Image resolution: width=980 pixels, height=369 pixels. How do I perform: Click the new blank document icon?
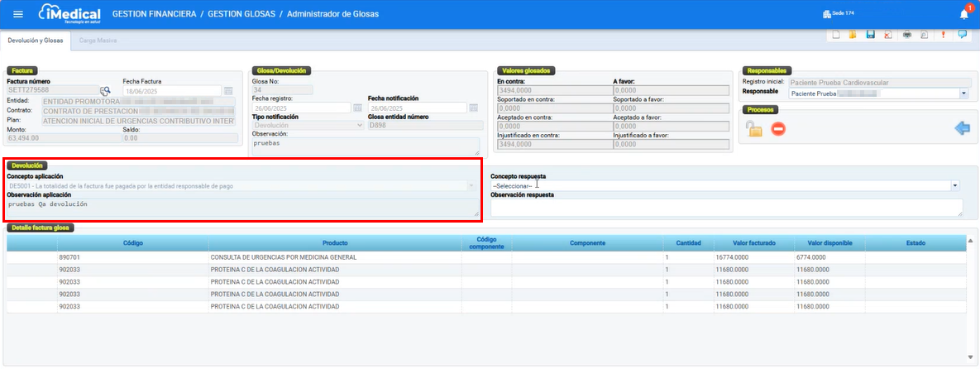(x=836, y=35)
